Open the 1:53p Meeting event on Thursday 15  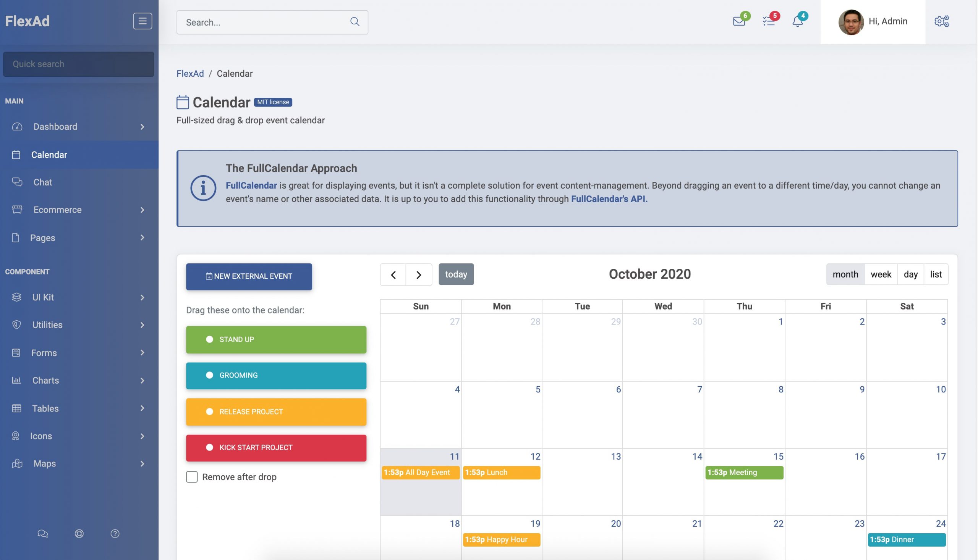(744, 472)
